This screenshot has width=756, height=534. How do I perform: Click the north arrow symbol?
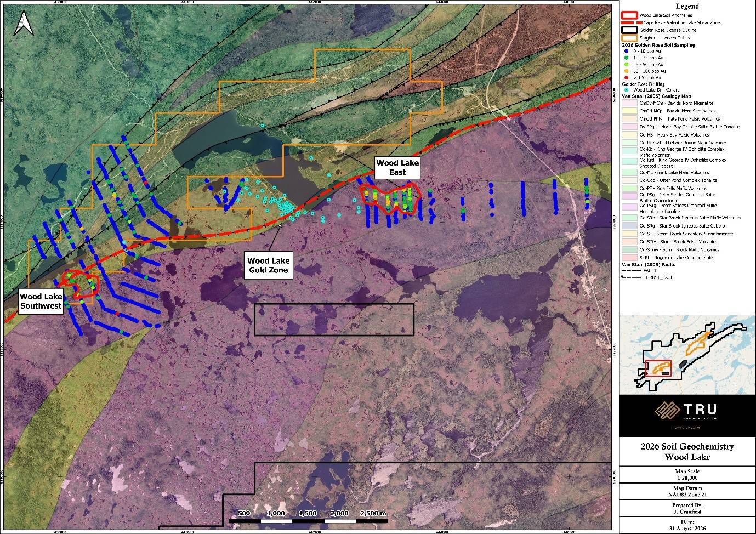click(23, 24)
